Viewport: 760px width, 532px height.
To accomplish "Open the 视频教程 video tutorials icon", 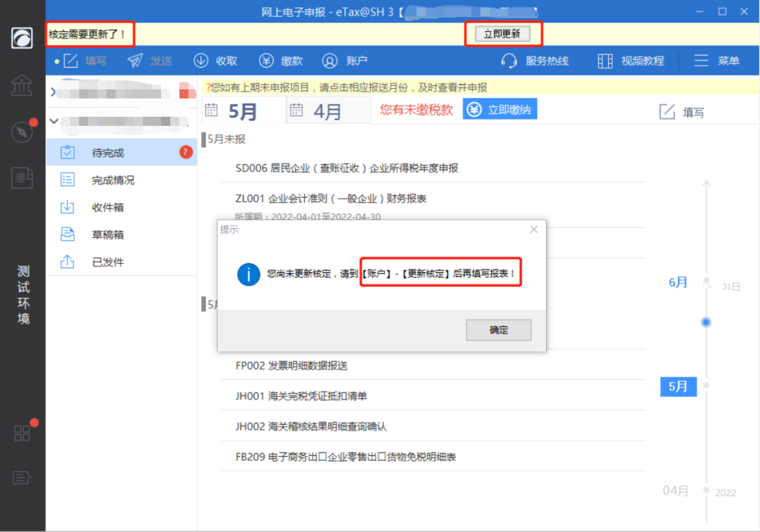I will (x=604, y=61).
